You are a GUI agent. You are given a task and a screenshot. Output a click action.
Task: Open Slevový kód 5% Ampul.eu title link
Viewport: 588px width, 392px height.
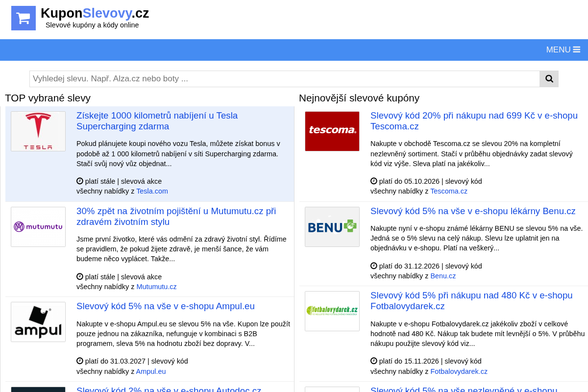[166, 306]
